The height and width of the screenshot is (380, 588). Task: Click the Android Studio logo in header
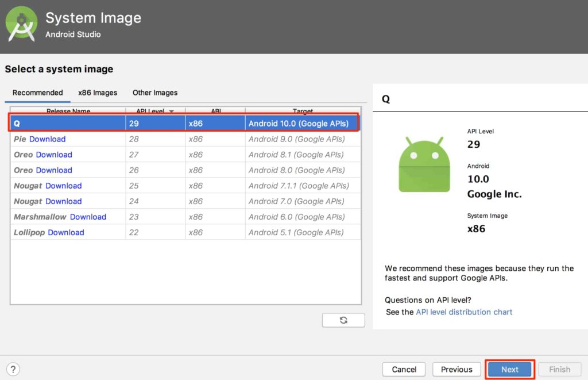[x=21, y=24]
